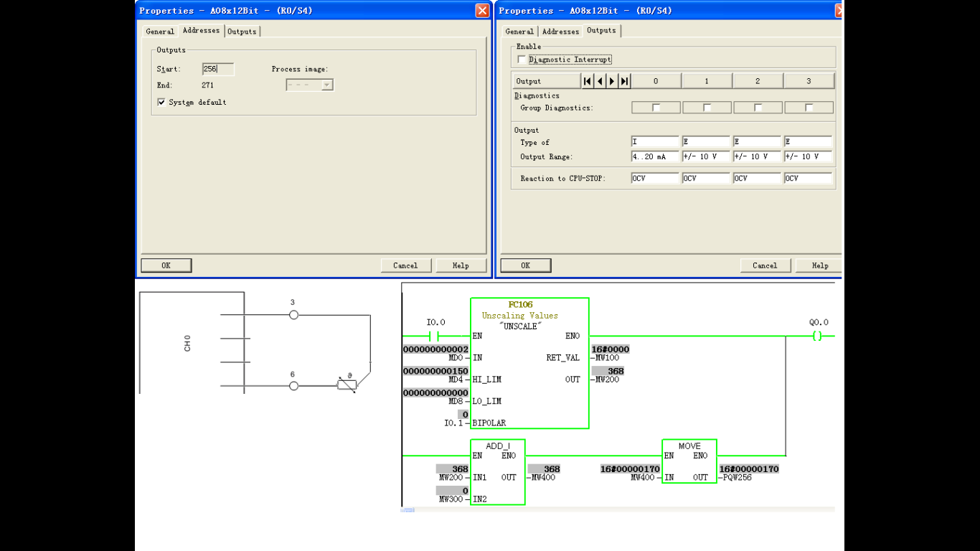Toggle the System default checkbox

pos(161,103)
